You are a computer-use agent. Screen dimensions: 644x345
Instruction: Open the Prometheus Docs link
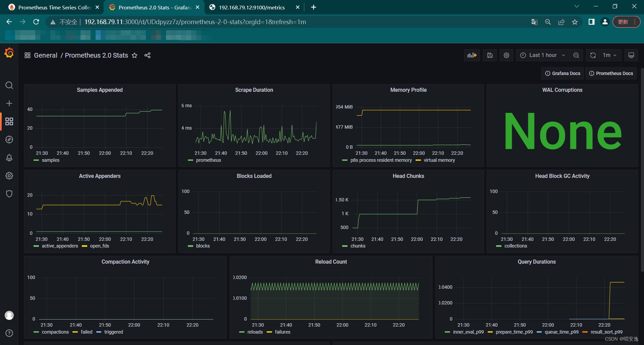611,73
